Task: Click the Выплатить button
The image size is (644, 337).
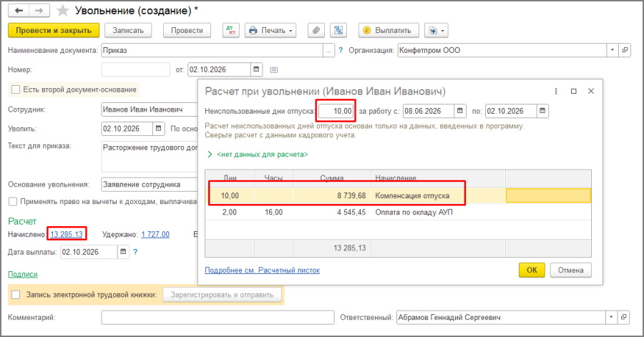Action: [x=389, y=30]
